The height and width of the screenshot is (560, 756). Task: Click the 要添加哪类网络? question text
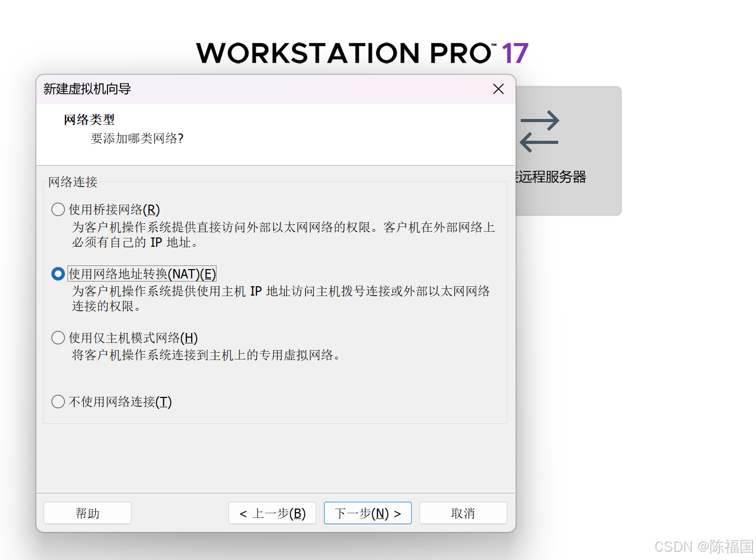(x=137, y=138)
